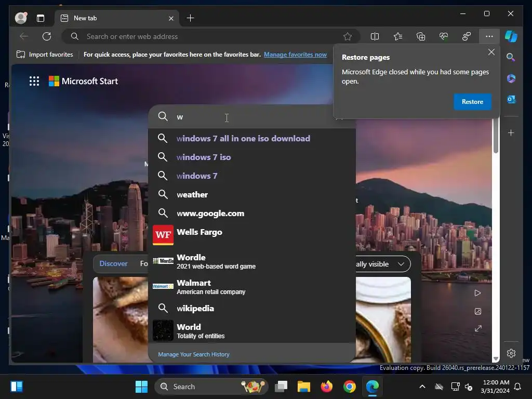Image resolution: width=532 pixels, height=399 pixels.
Task: Click Import favorites
Action: [45, 55]
